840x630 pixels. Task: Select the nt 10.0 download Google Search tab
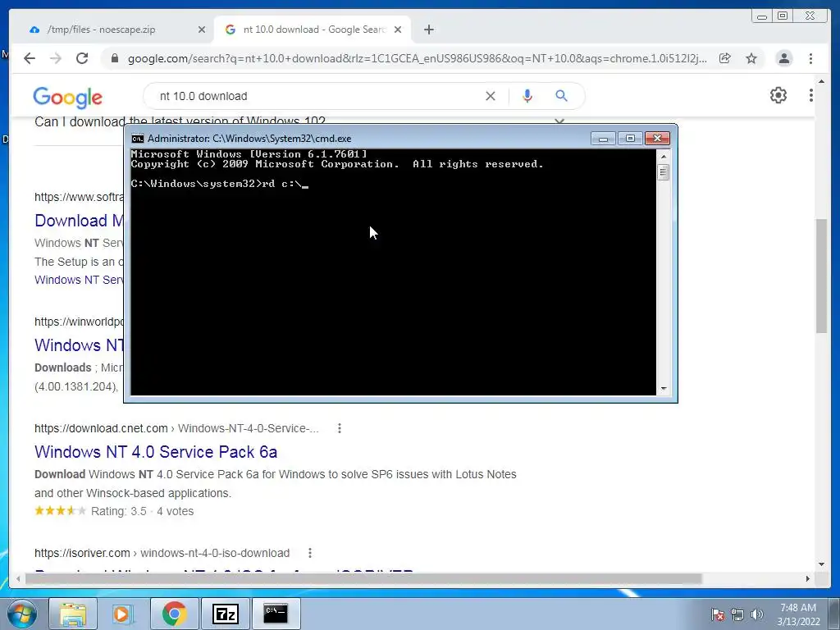313,30
